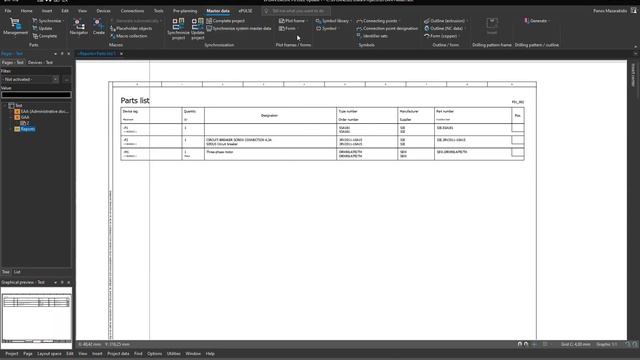
Task: Click Synchronize system master data
Action: point(239,28)
